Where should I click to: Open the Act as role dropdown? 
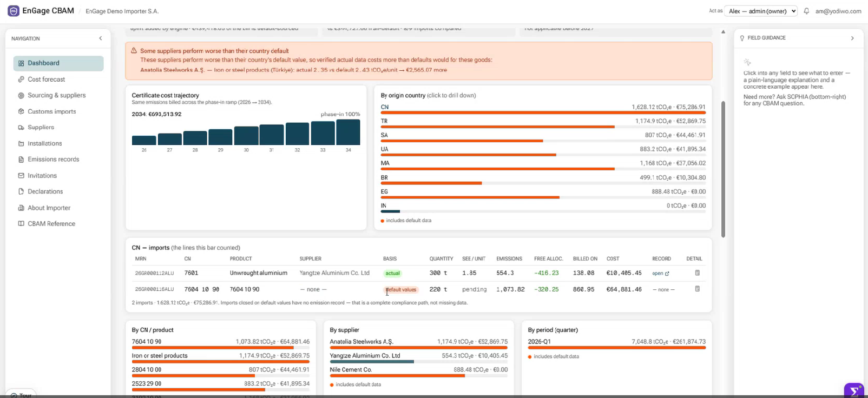tap(761, 11)
